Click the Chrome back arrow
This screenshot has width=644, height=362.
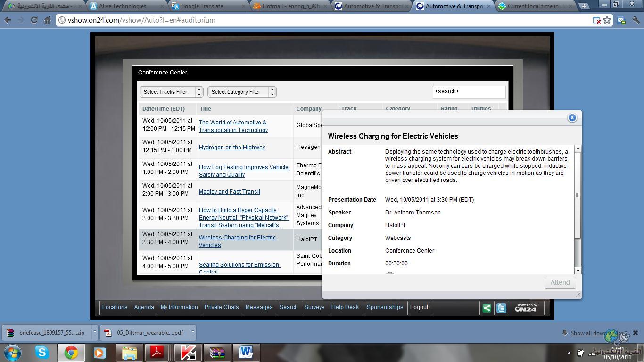8,20
